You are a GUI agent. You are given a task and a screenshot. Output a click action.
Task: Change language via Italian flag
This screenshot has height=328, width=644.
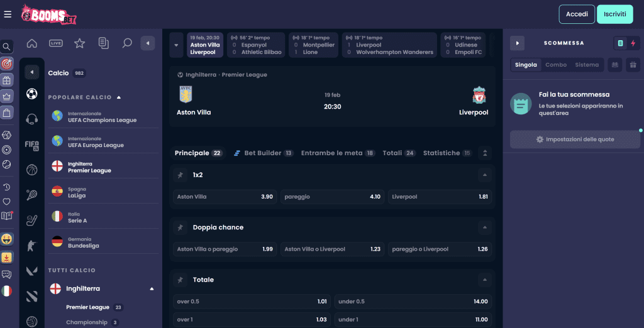pyautogui.click(x=6, y=291)
